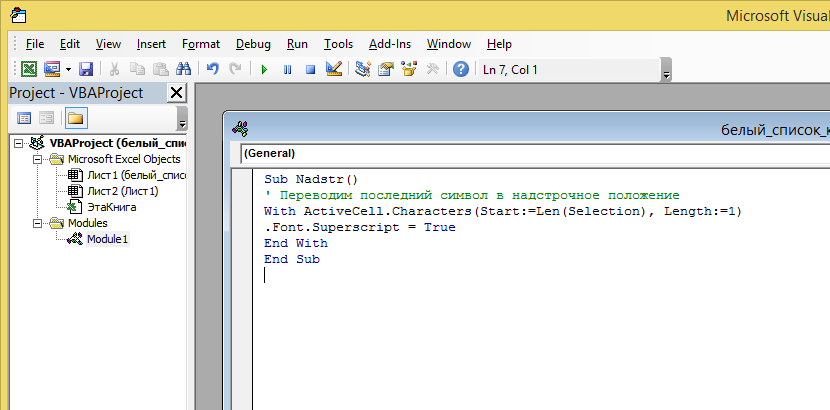Open the Project Explorer toolbar icon

(x=362, y=69)
